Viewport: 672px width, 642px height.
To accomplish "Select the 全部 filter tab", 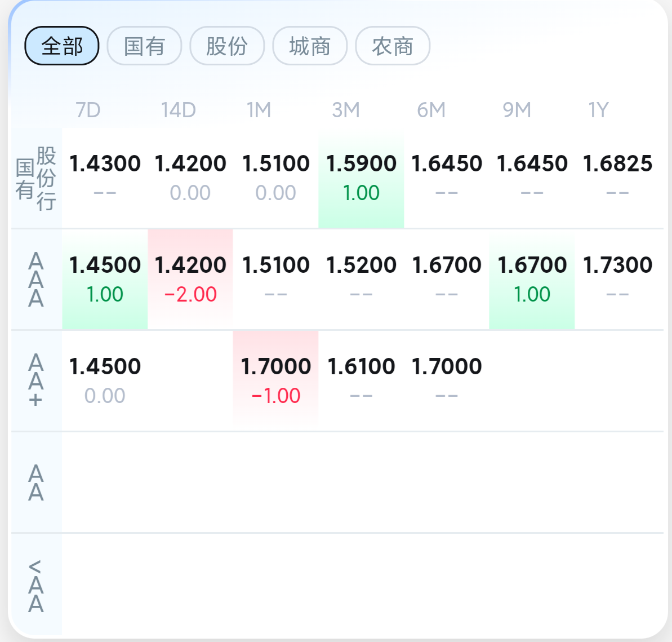I will (62, 46).
